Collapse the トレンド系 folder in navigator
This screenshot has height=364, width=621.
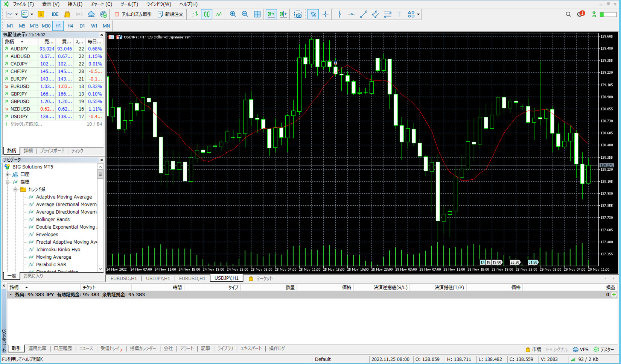[x=15, y=190]
